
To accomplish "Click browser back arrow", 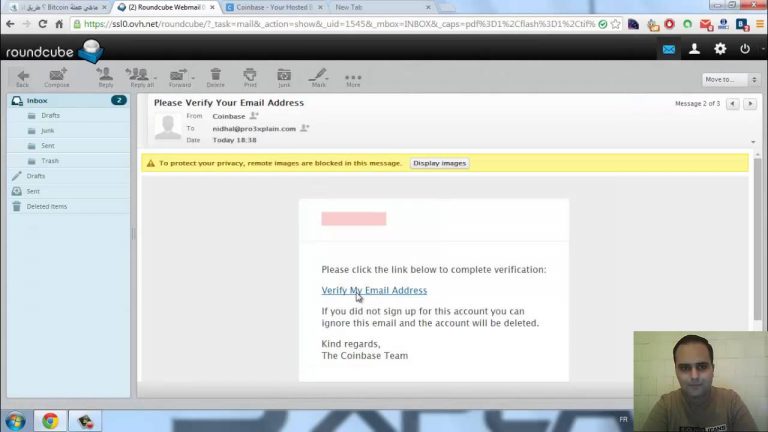I will click(x=10, y=24).
